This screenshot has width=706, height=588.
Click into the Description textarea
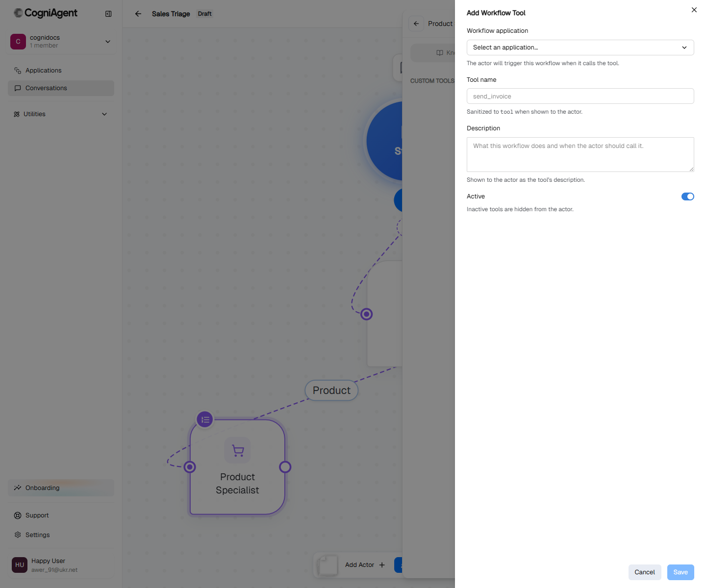point(580,154)
